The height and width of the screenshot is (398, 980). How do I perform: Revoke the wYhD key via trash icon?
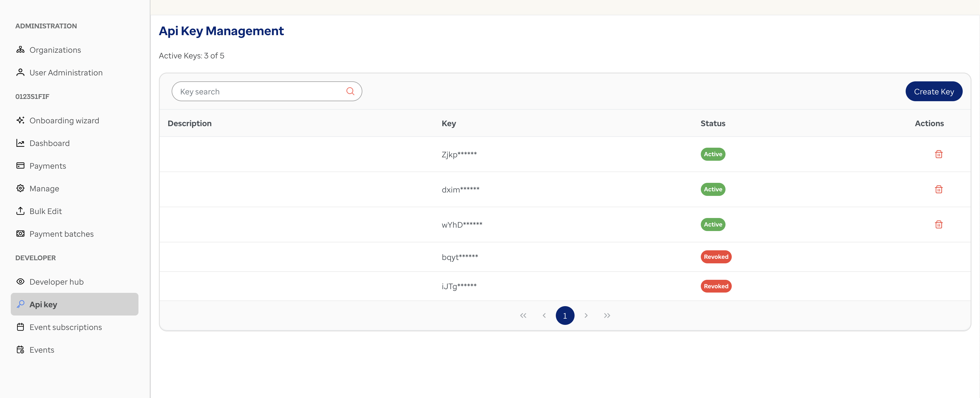point(938,224)
